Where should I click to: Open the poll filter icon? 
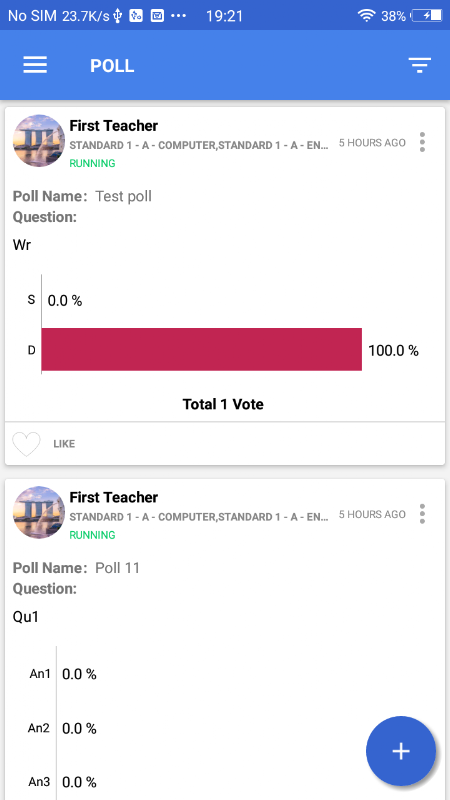419,65
